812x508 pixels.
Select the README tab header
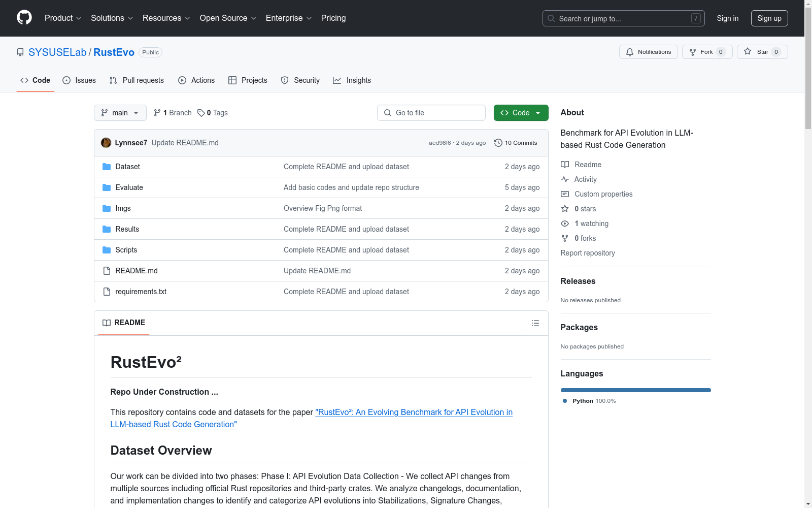[124, 323]
